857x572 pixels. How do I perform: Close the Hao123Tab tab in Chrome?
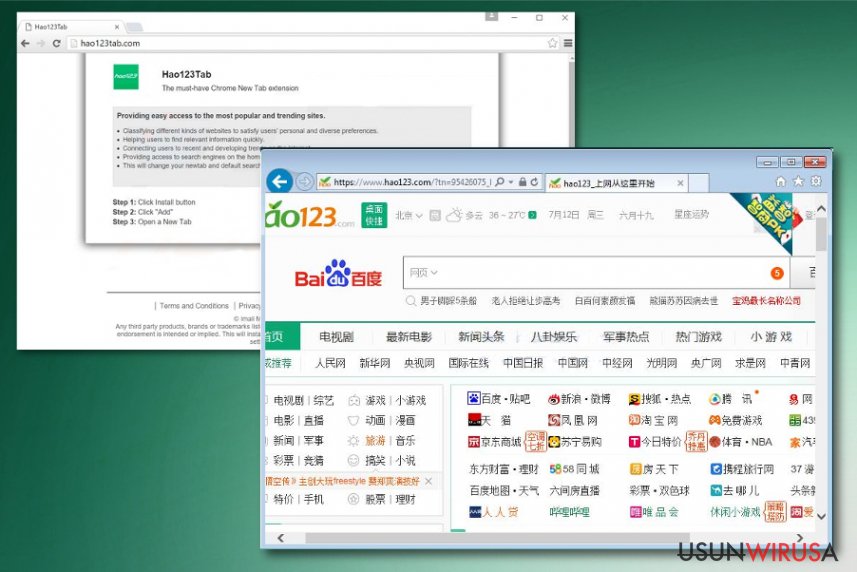tap(116, 27)
